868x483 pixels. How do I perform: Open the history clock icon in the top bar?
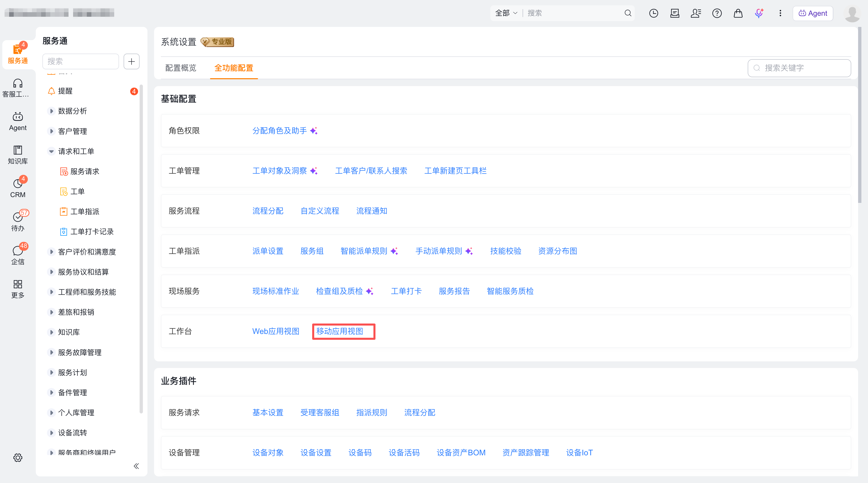coord(653,13)
